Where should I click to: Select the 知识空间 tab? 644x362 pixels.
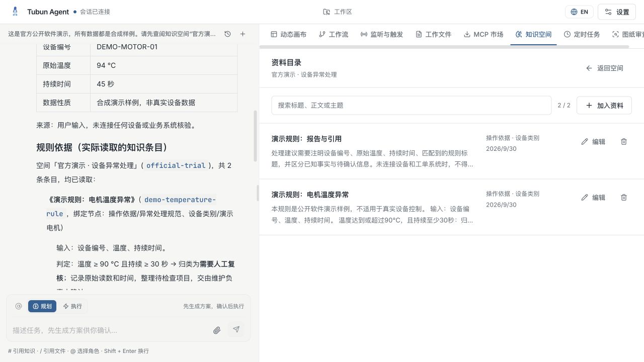(x=533, y=34)
